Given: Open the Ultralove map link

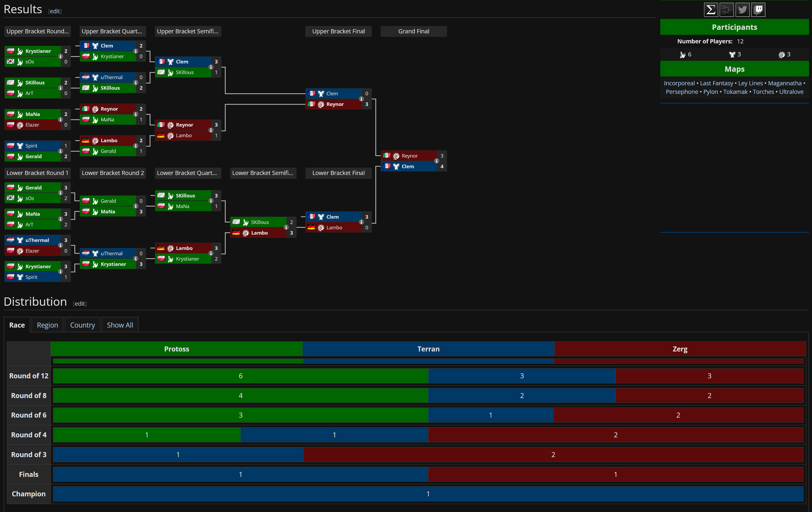Looking at the screenshot, I should pyautogui.click(x=791, y=92).
